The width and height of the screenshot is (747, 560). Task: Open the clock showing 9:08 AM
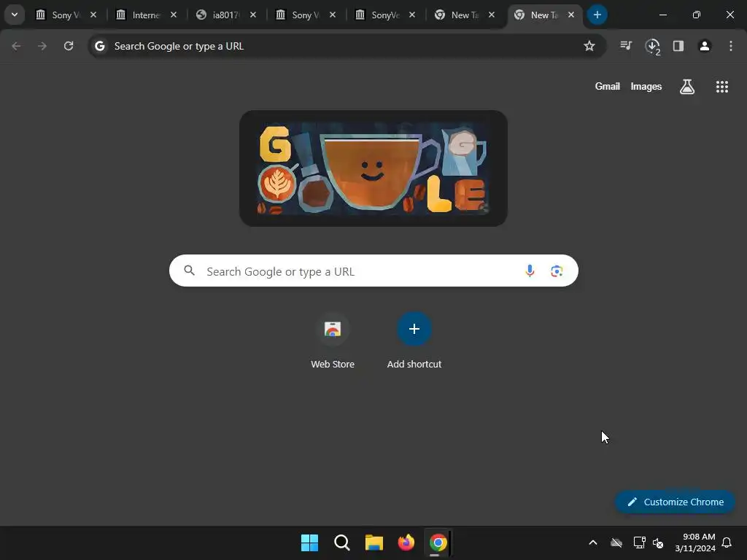point(695,542)
